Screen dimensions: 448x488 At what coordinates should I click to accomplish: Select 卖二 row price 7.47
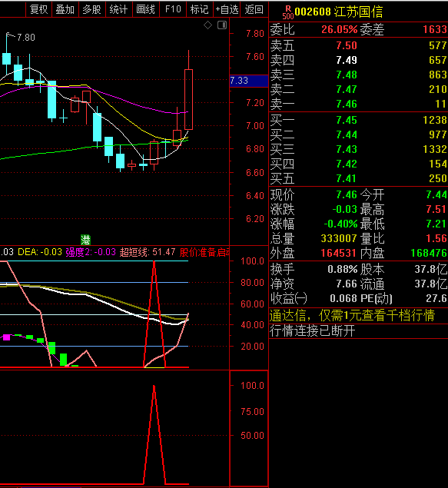tap(347, 89)
